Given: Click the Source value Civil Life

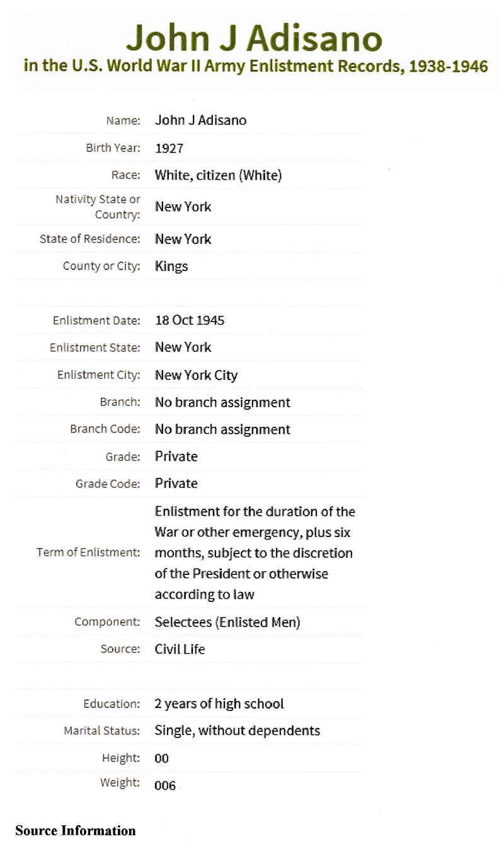Looking at the screenshot, I should [x=180, y=649].
